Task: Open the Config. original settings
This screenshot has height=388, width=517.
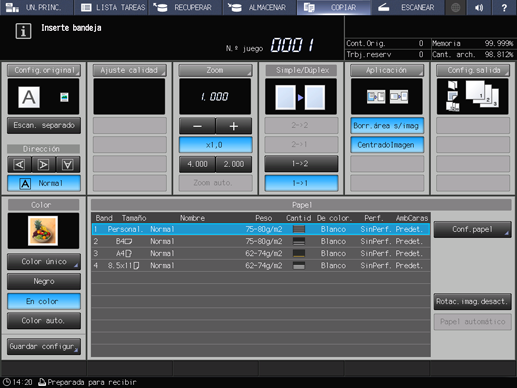Action: pyautogui.click(x=44, y=70)
